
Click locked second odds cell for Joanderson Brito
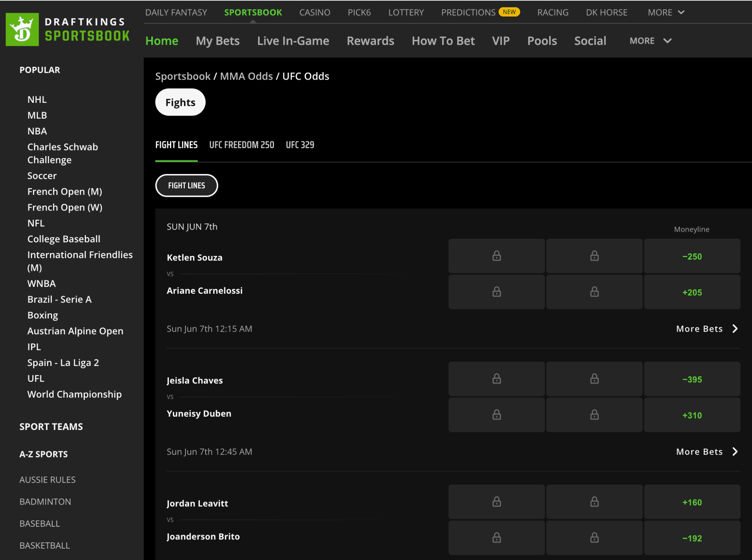pos(594,538)
